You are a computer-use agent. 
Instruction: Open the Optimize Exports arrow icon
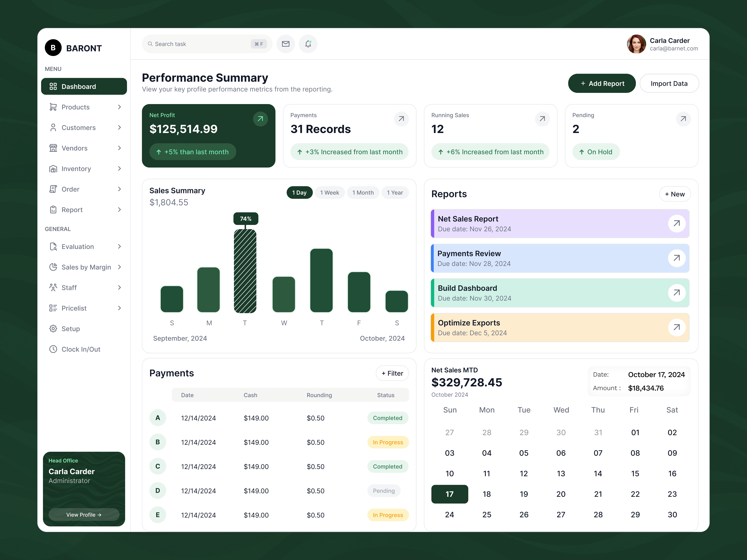[x=677, y=327]
